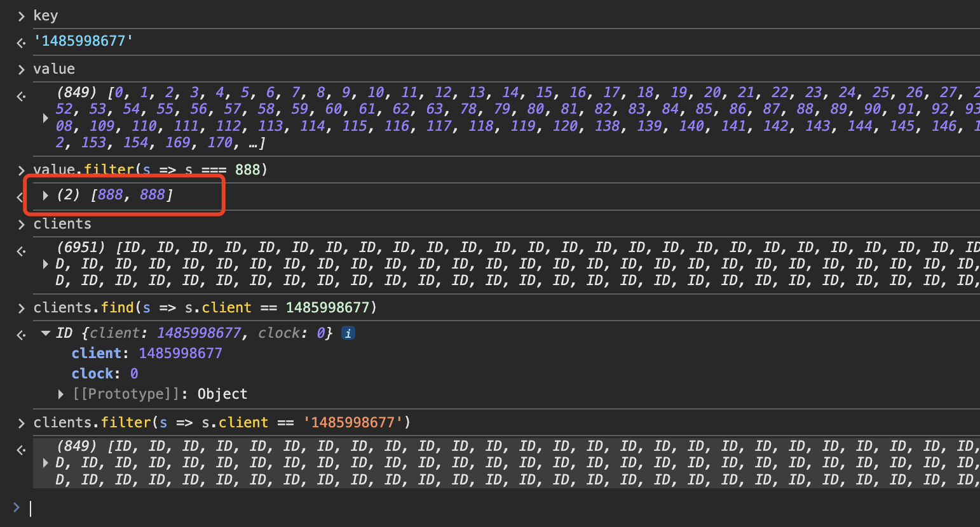The height and width of the screenshot is (527, 980).
Task: Expand the filtered (849) ID array
Action: 45,463
